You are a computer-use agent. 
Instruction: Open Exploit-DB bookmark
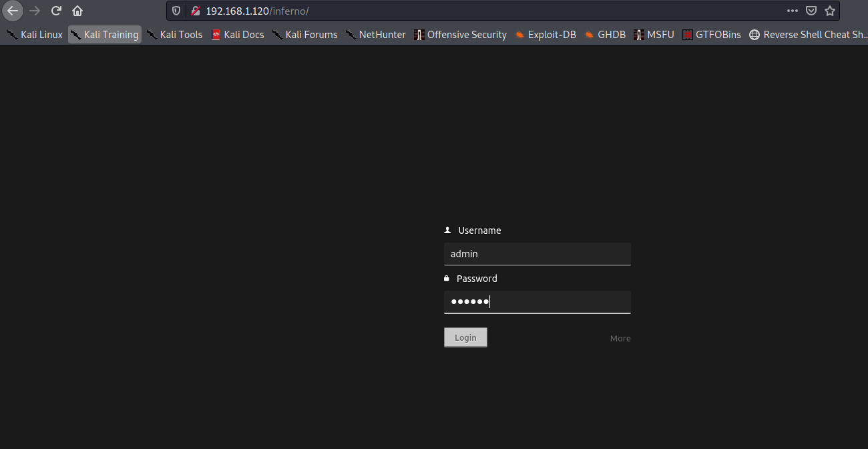click(x=546, y=35)
